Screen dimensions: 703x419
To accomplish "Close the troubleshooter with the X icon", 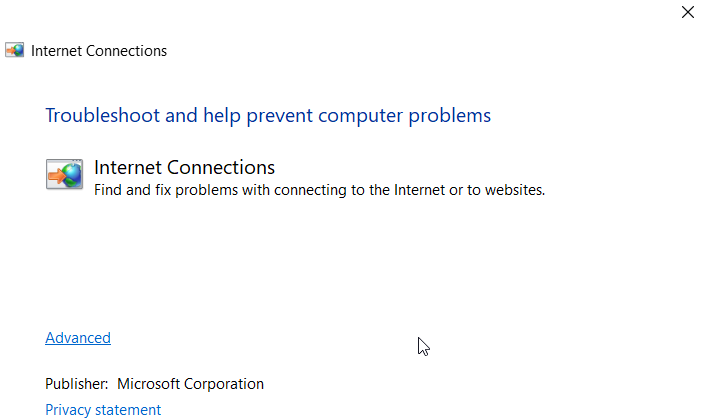I will pos(687,13).
